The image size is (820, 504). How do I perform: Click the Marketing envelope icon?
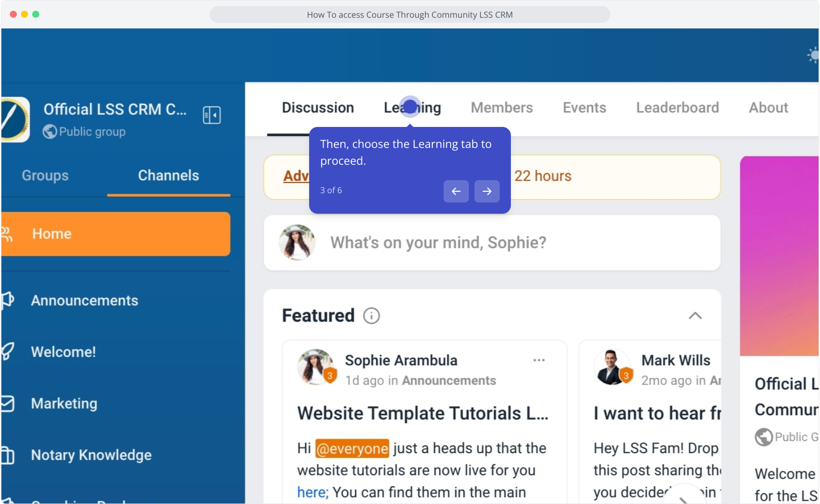(x=8, y=404)
